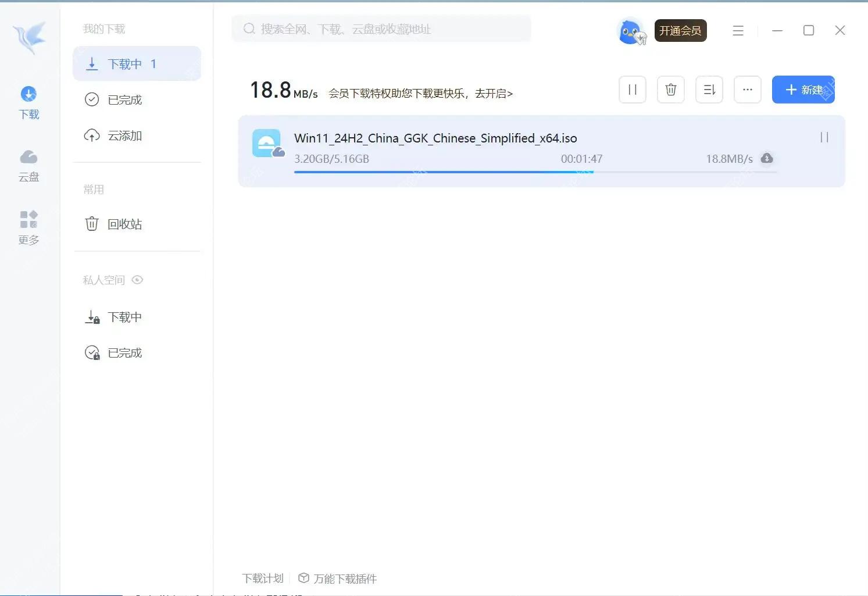This screenshot has width=868, height=596.
Task: Click the magnifier search icon
Action: [x=249, y=29]
